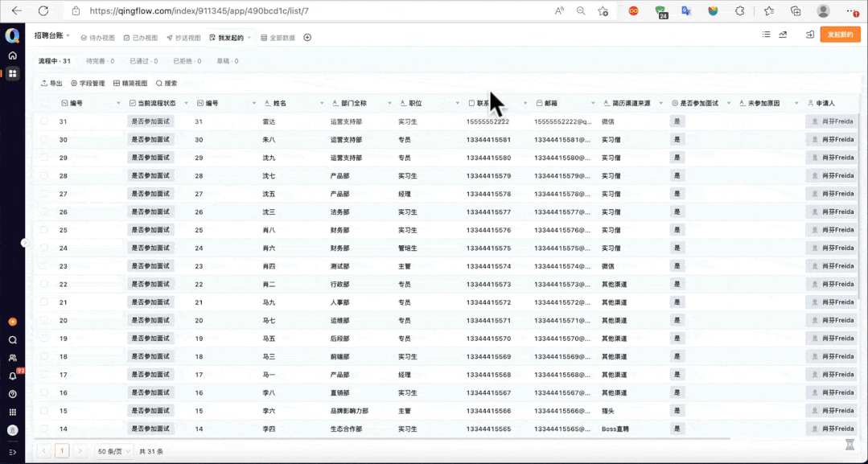Open the notification bell icon
The height and width of the screenshot is (464, 868).
coord(12,376)
